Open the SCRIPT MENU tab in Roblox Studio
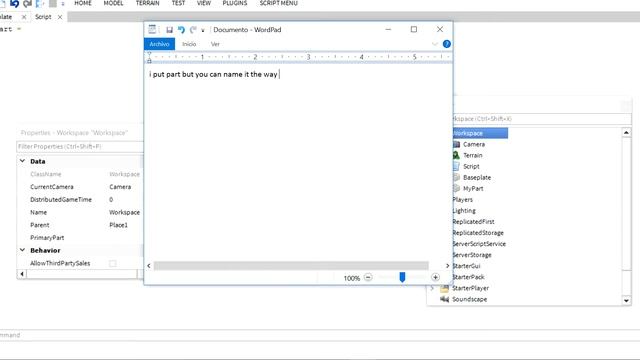Viewport: 640px width, 360px height. click(x=278, y=3)
